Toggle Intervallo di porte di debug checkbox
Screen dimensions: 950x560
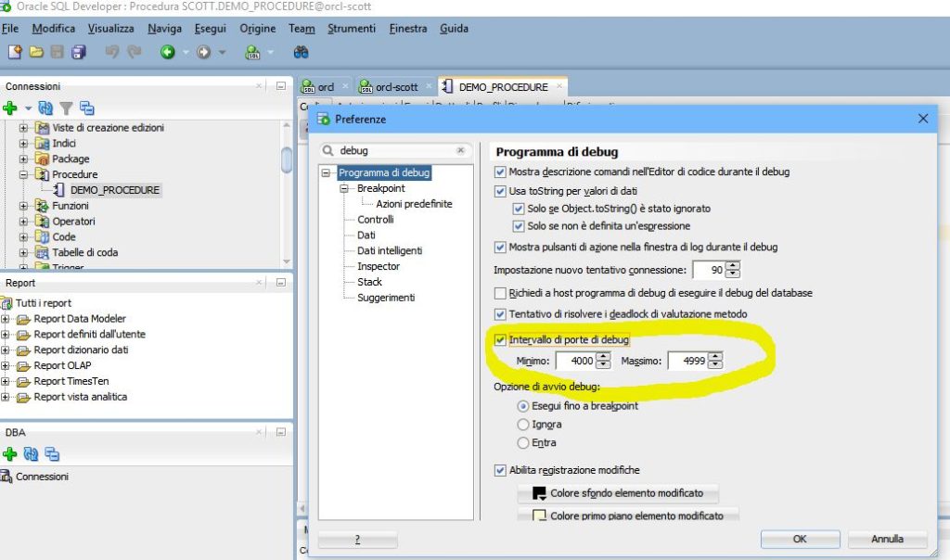click(x=500, y=339)
